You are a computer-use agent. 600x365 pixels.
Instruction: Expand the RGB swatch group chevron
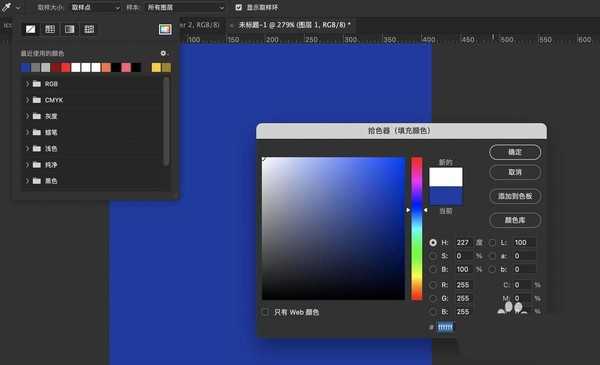click(27, 84)
